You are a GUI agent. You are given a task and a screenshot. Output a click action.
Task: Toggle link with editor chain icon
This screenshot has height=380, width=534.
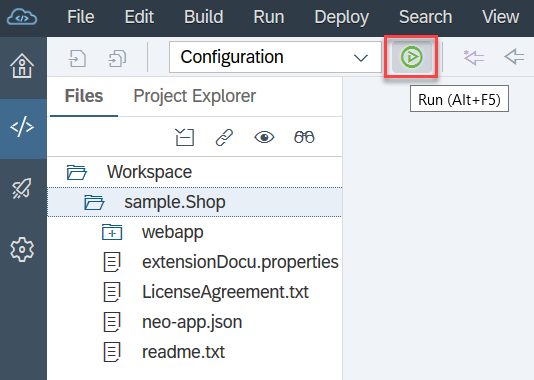(x=224, y=137)
